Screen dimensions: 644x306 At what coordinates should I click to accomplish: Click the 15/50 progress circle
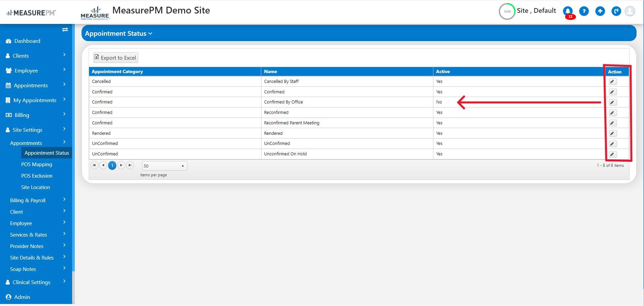[x=507, y=11]
